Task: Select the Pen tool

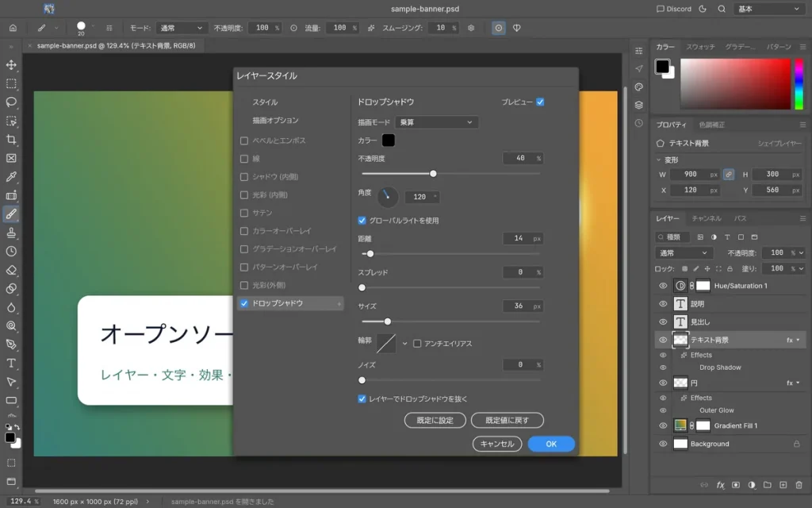Action: point(11,344)
